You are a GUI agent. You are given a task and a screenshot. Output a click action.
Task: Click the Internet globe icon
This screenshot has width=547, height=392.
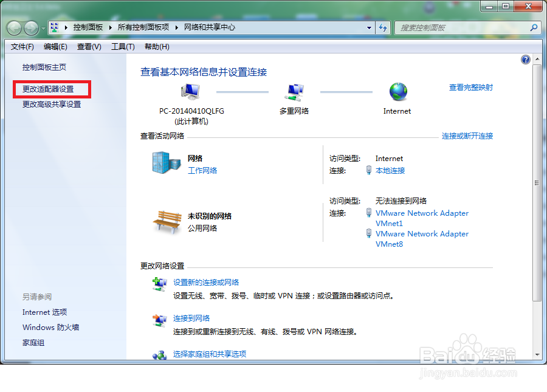[x=398, y=90]
